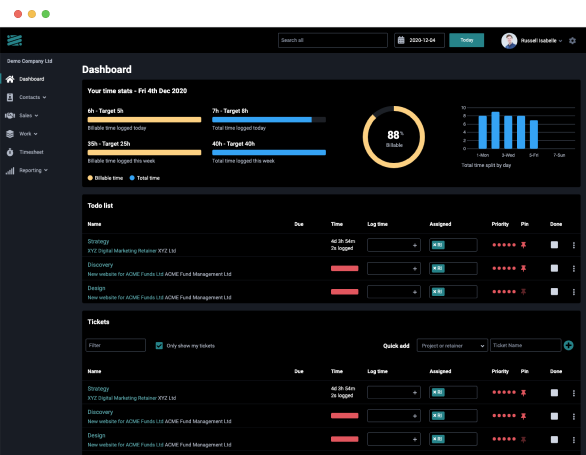586x455 pixels.
Task: Open the Discovery link in Todo list
Action: (100, 265)
